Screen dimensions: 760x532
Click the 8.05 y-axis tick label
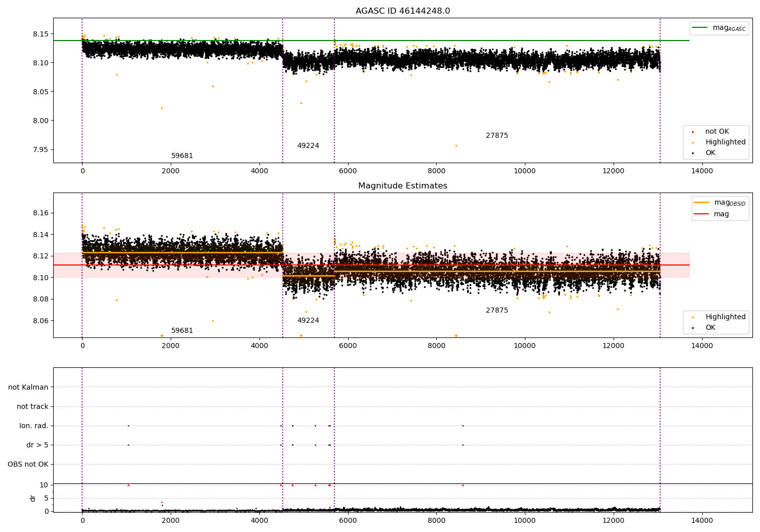coord(41,92)
